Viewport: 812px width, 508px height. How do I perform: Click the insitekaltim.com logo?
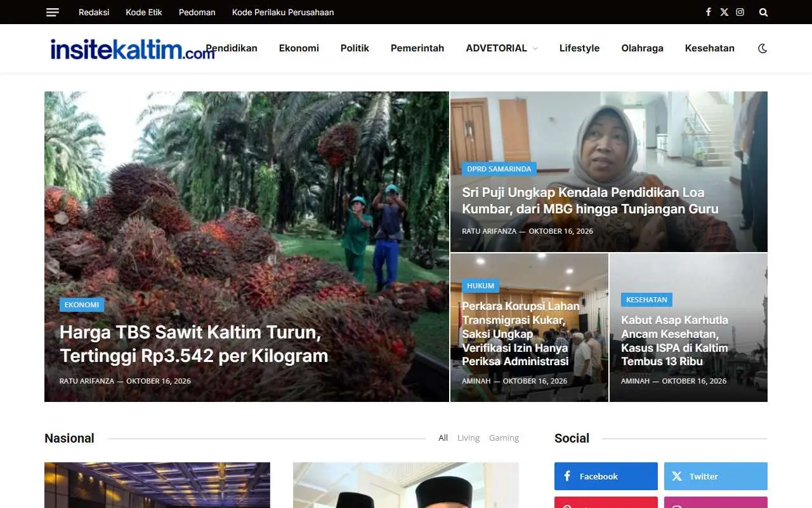[133, 48]
